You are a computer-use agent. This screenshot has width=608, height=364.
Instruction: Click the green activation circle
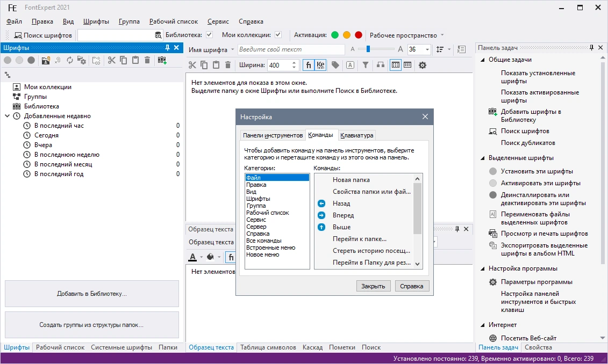tap(335, 35)
